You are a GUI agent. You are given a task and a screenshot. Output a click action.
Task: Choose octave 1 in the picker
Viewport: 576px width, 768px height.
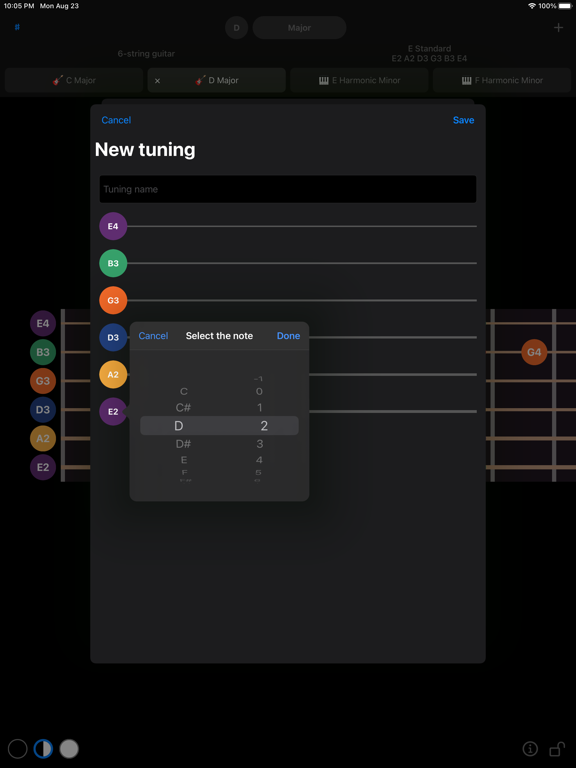[x=260, y=408]
